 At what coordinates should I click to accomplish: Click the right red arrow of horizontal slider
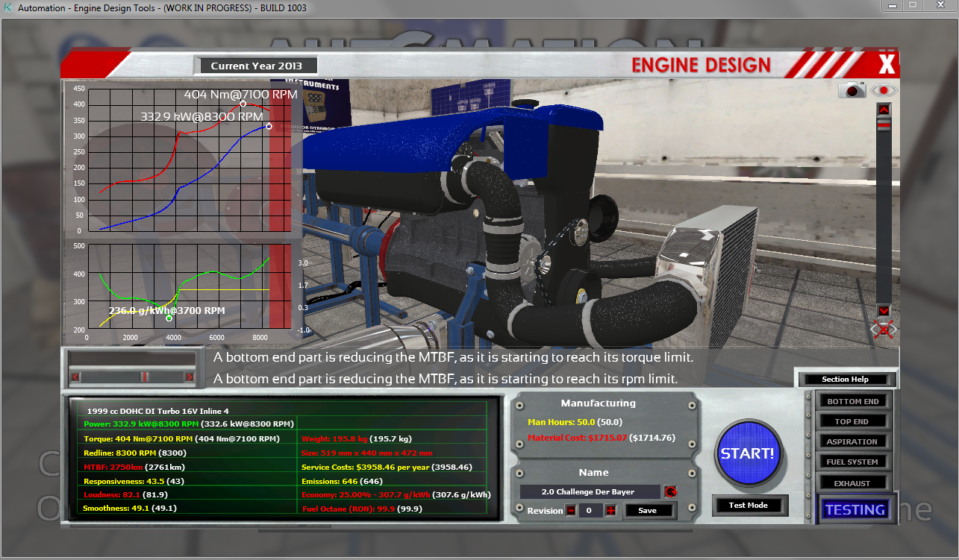pyautogui.click(x=190, y=377)
